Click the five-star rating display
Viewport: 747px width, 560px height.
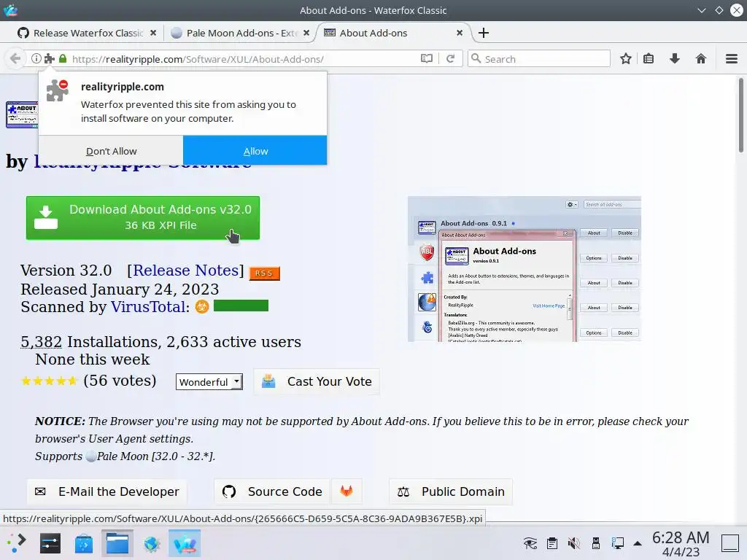pos(49,381)
